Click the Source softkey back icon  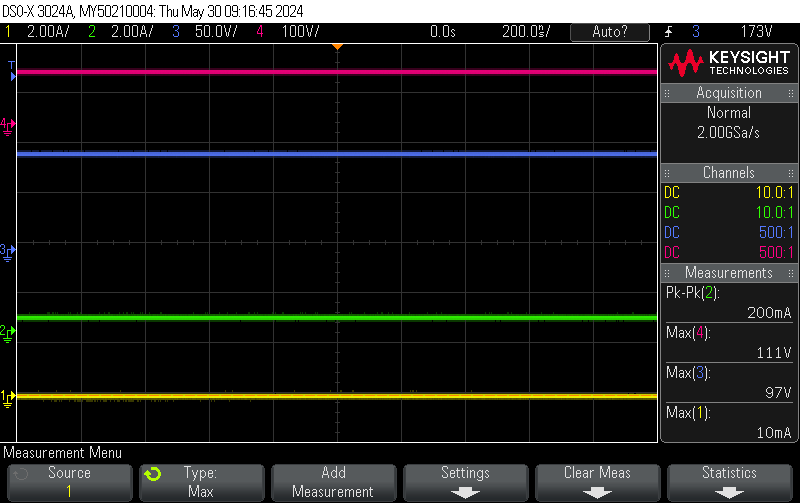[20, 474]
